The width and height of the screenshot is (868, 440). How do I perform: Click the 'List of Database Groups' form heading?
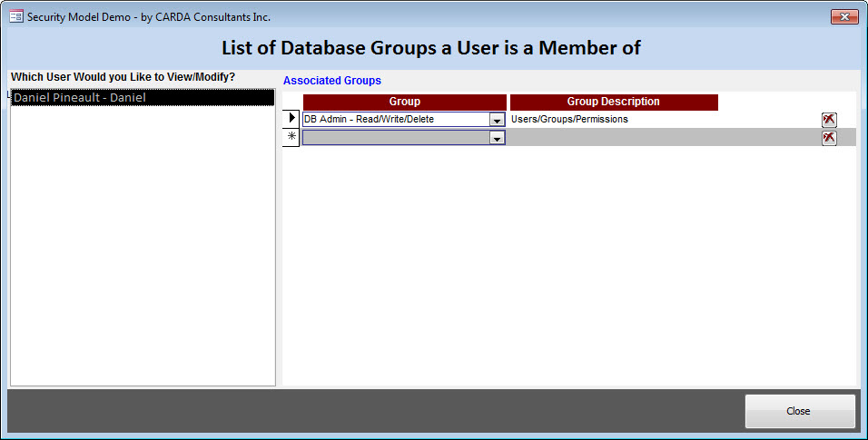click(431, 48)
